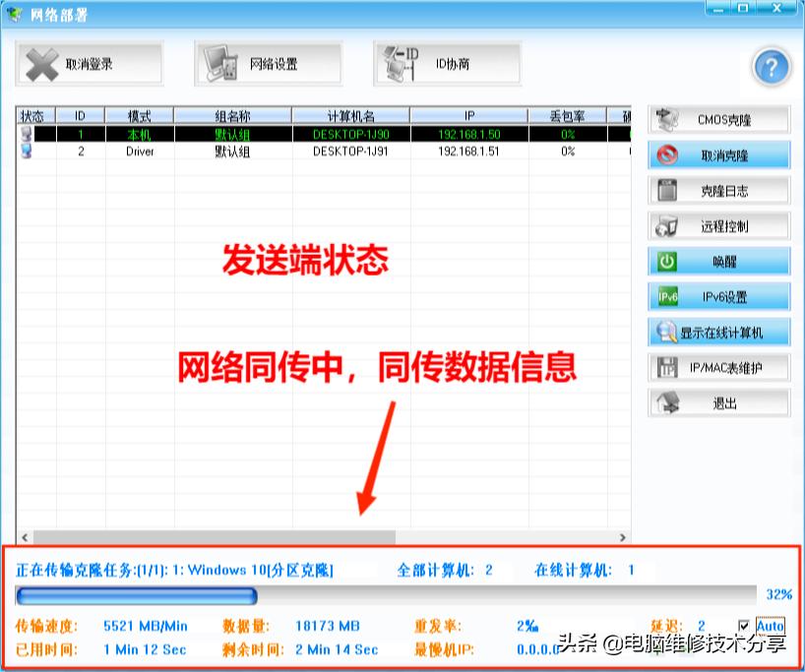Select the DESKTOP-1J91 Driver row
The height and width of the screenshot is (672, 805).
295,151
